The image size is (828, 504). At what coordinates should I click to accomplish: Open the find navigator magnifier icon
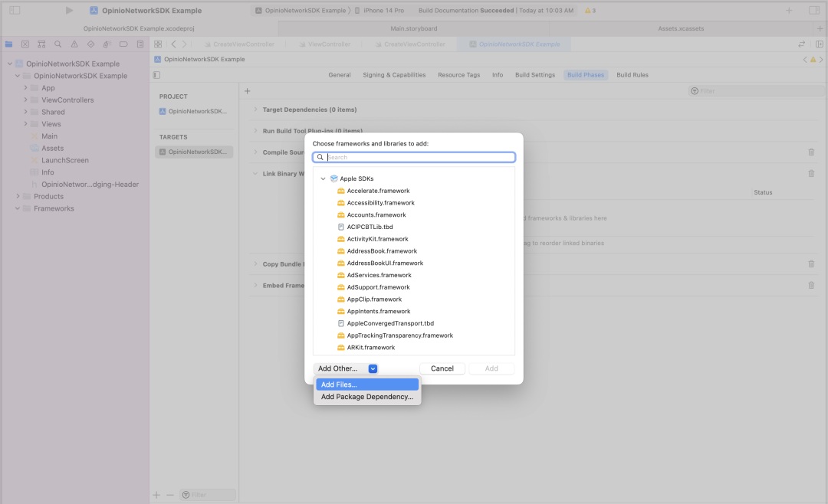tap(58, 44)
